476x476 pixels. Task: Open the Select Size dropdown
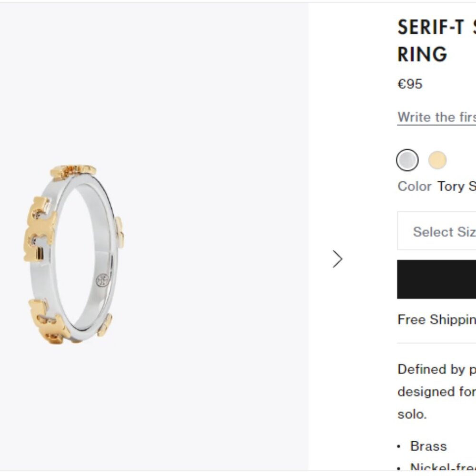(443, 231)
